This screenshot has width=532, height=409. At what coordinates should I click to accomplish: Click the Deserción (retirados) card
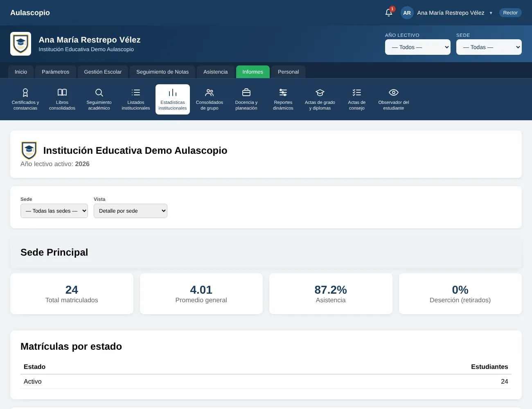460,294
